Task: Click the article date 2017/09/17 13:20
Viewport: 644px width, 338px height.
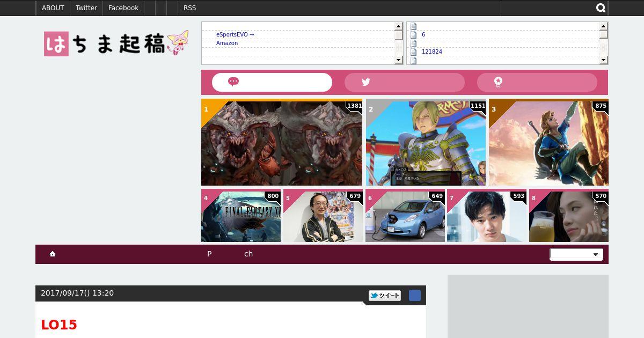Action: pyautogui.click(x=77, y=293)
